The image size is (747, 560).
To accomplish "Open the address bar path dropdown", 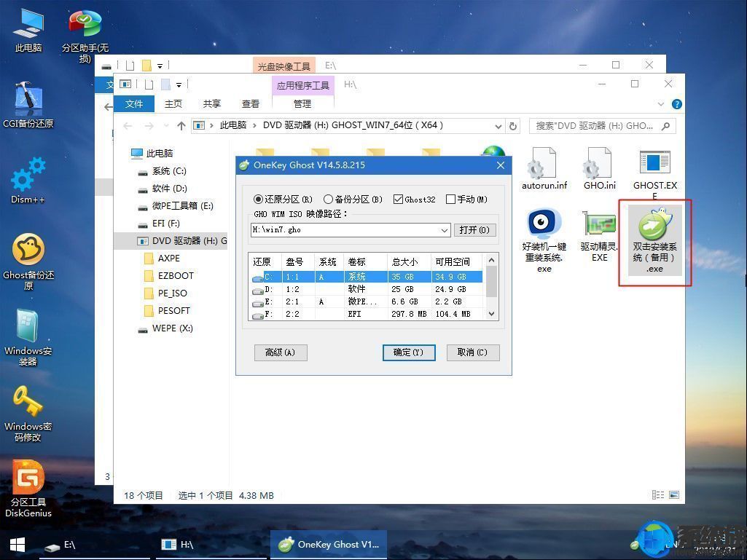I will (498, 125).
